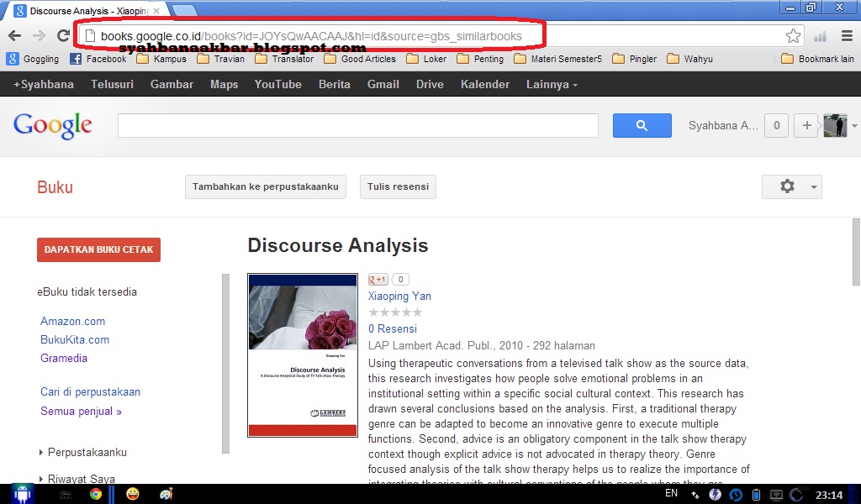Select the Discourse Analysis browser tab
The width and height of the screenshot is (861, 504).
(x=87, y=10)
